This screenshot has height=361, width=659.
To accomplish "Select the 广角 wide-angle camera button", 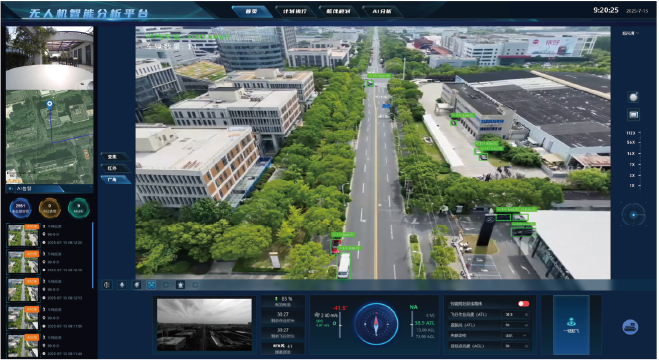I will click(x=114, y=179).
